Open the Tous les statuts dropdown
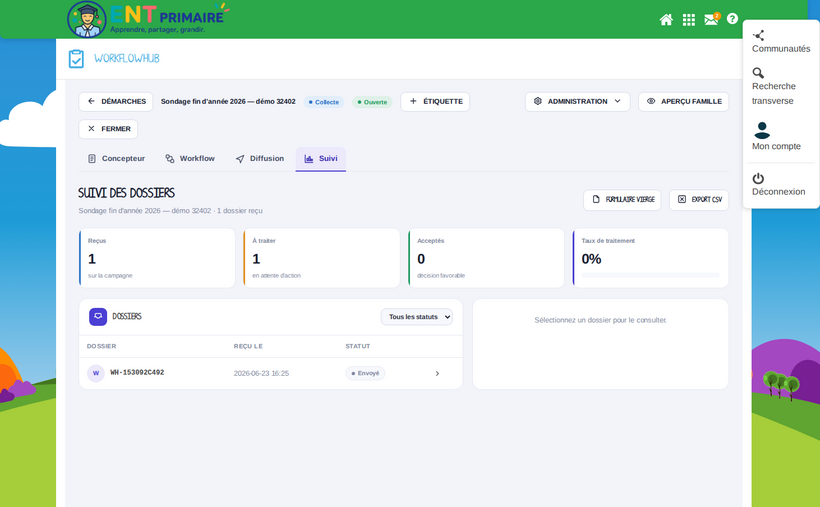The height and width of the screenshot is (507, 820). pyautogui.click(x=417, y=317)
